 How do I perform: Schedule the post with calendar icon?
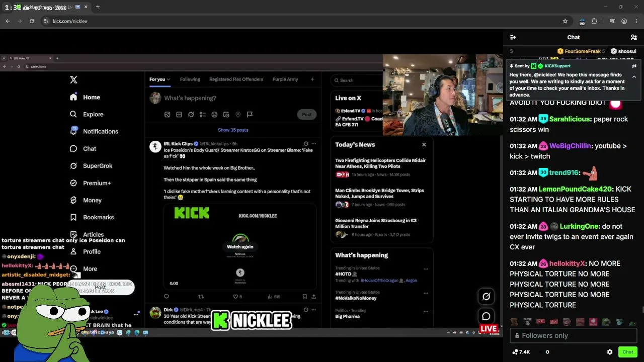(x=226, y=115)
